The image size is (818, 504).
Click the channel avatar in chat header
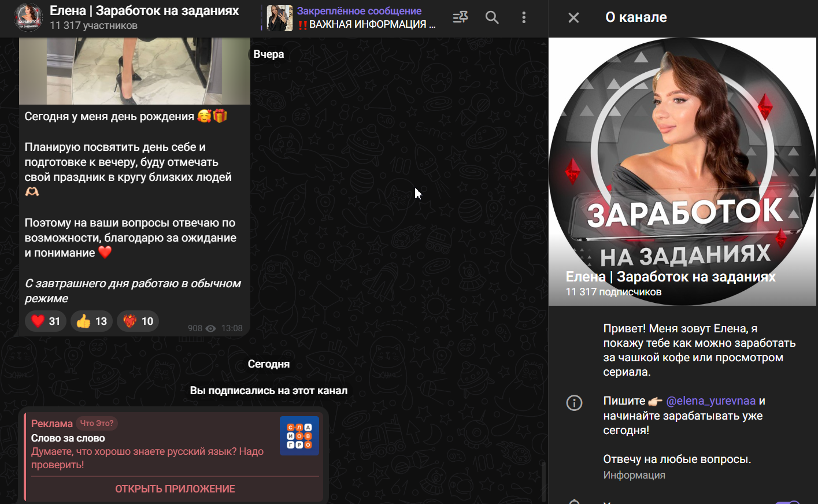(x=28, y=17)
